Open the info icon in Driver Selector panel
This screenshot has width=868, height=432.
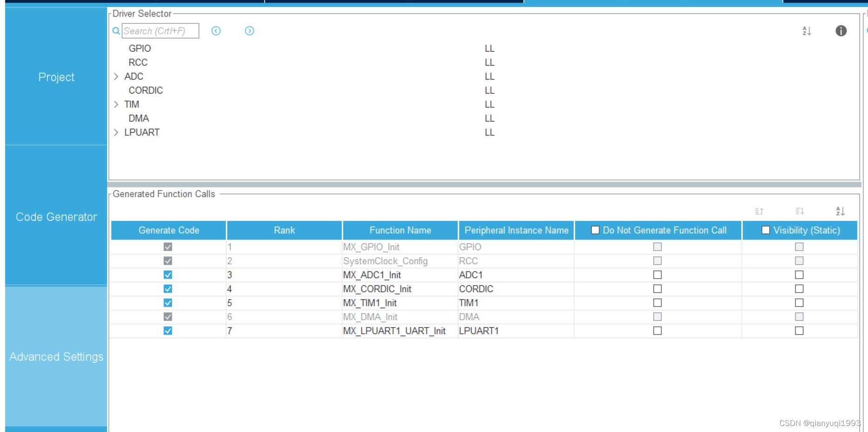coord(841,31)
